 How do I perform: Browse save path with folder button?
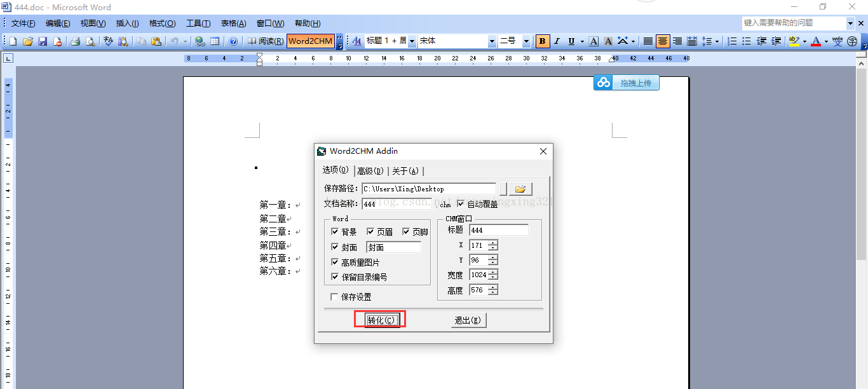(520, 189)
